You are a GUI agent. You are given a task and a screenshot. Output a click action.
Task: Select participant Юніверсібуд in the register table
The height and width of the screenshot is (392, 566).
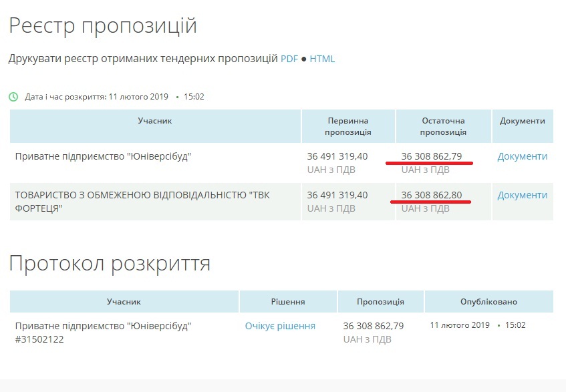(103, 157)
